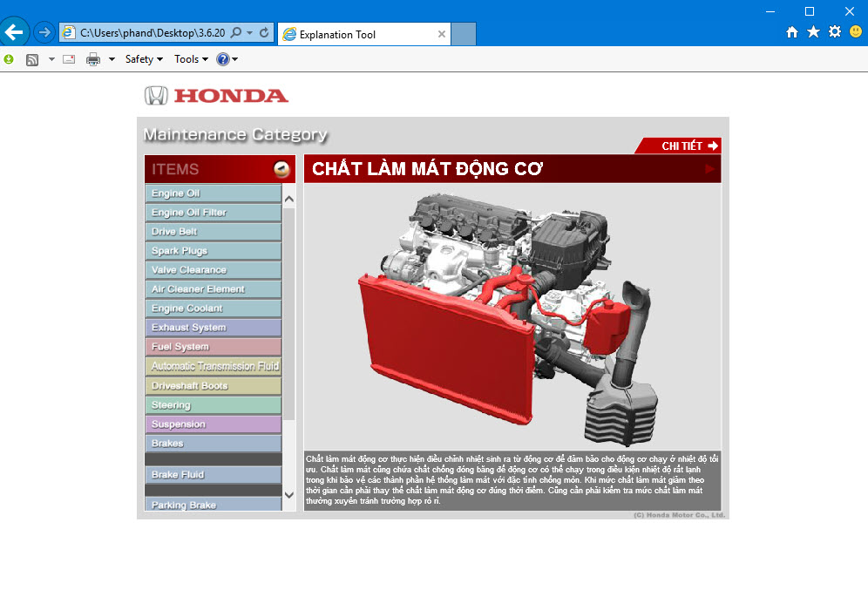Click the browser Forward arrow button
This screenshot has width=868, height=590.
click(44, 32)
